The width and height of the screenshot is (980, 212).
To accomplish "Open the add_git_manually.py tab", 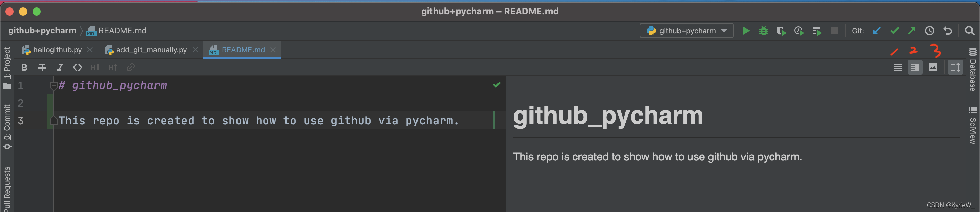I will [x=151, y=50].
